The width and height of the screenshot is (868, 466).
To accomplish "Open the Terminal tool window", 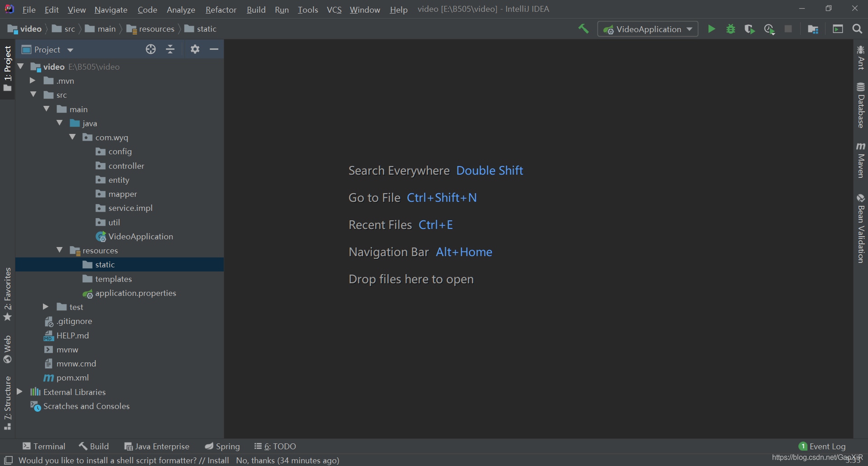I will point(44,446).
